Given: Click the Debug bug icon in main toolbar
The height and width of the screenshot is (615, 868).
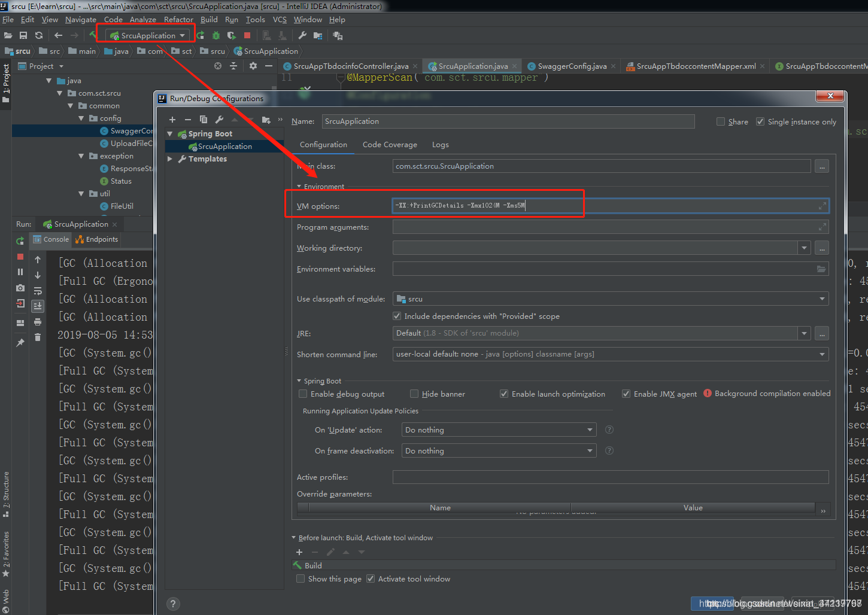Looking at the screenshot, I should tap(216, 36).
